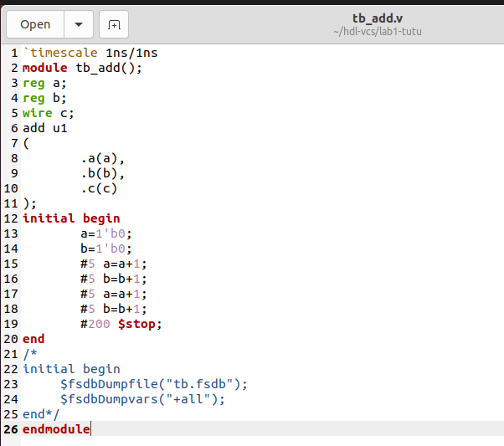Place the cursor on module tb_add();
This screenshot has height=446, width=504.
click(82, 68)
